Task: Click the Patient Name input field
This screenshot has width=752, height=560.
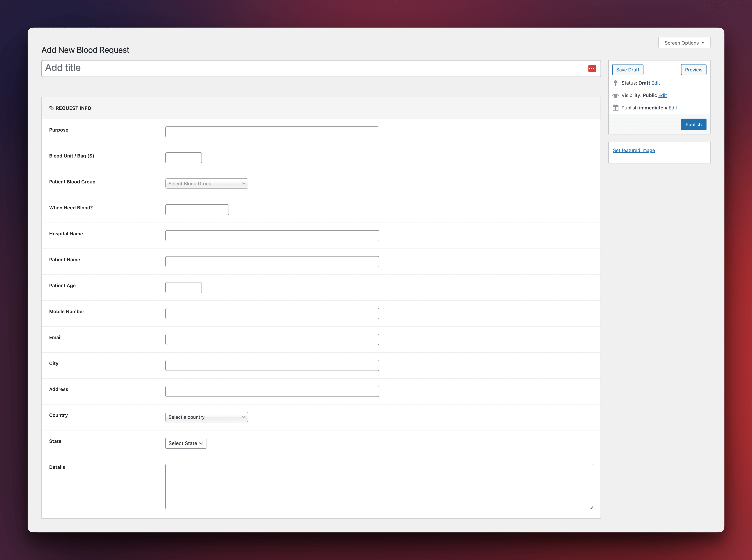Action: (x=272, y=262)
